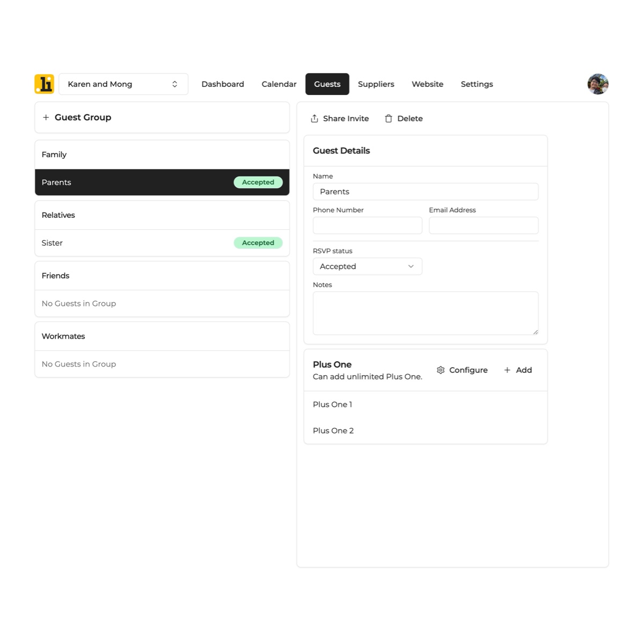644x644 pixels.
Task: Click the gear icon beside Configure
Action: coord(441,370)
